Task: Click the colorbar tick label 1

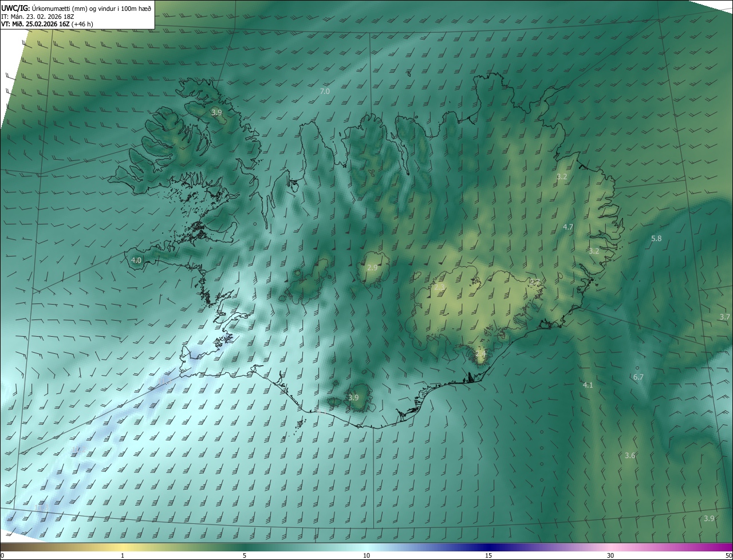Action: click(123, 556)
